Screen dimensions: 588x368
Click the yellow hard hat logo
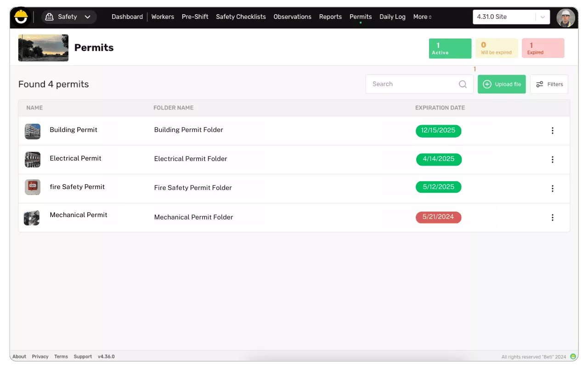pos(21,17)
